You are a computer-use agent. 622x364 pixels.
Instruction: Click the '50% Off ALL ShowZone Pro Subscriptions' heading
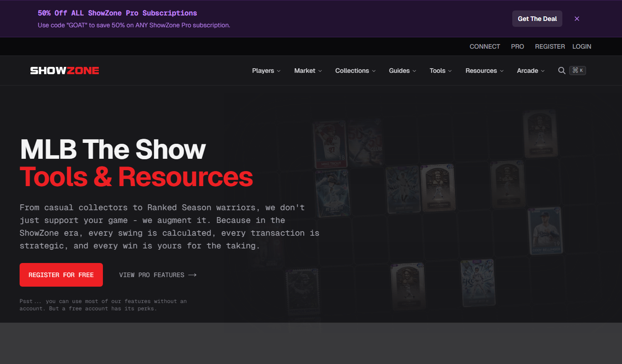pos(117,13)
